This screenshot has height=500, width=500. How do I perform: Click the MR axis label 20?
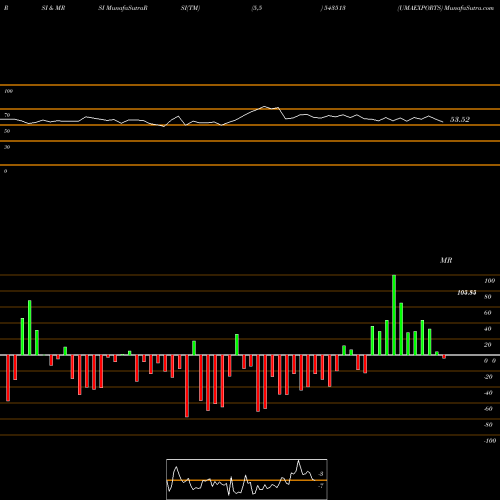(488, 345)
